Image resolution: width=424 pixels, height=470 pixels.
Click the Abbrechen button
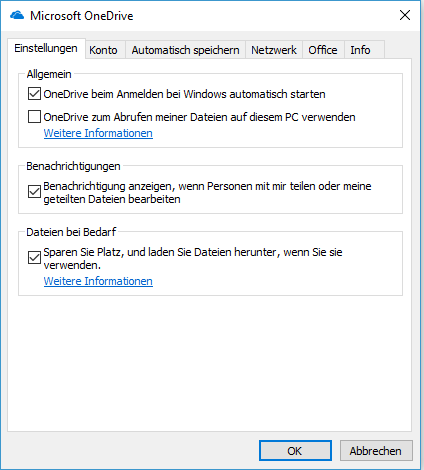(376, 451)
